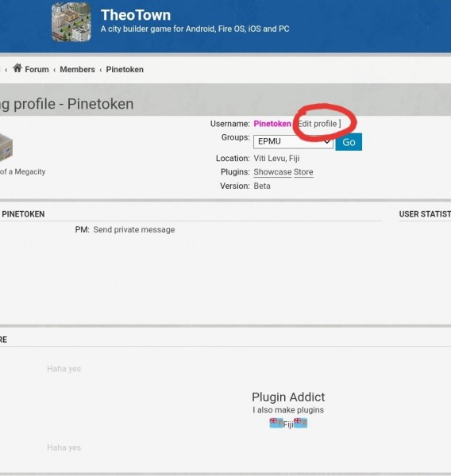The width and height of the screenshot is (451, 476).
Task: Click the 'I also make plugins' text
Action: [x=288, y=410]
